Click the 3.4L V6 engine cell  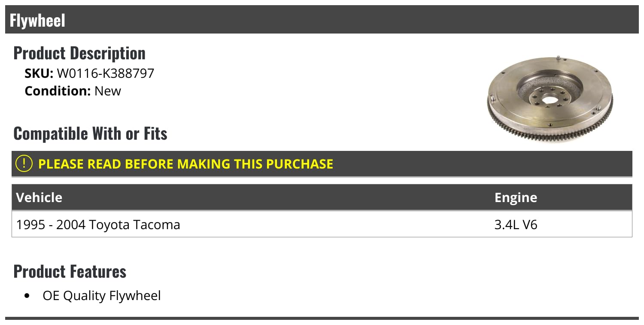click(516, 224)
